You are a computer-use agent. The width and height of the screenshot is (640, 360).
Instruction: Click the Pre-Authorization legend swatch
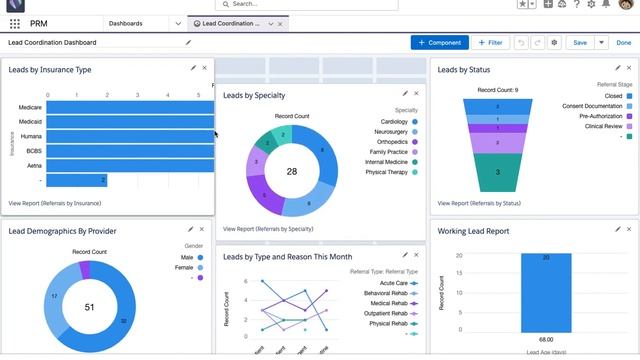629,116
